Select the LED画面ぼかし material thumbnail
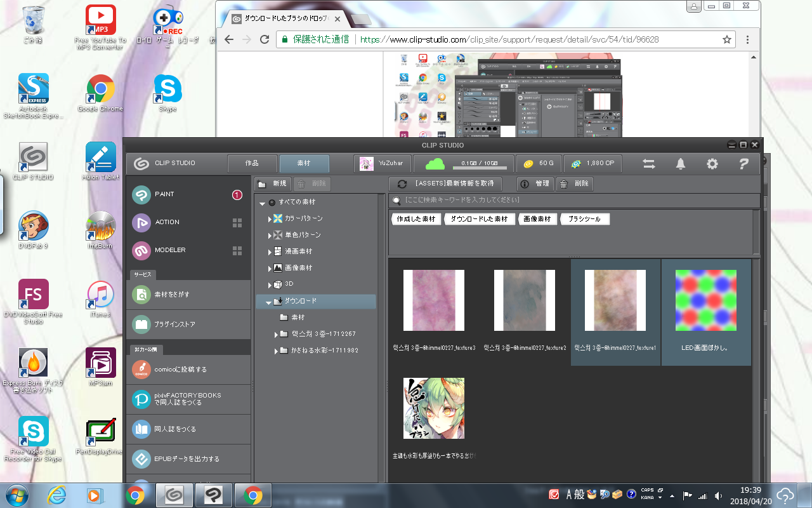The image size is (812, 508). coord(706,312)
